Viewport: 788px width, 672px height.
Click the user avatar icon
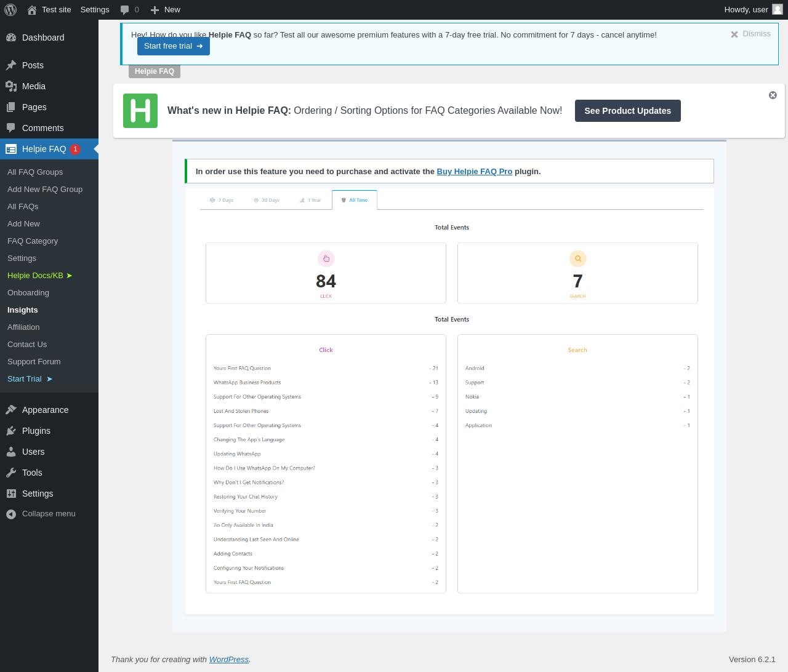[778, 9]
